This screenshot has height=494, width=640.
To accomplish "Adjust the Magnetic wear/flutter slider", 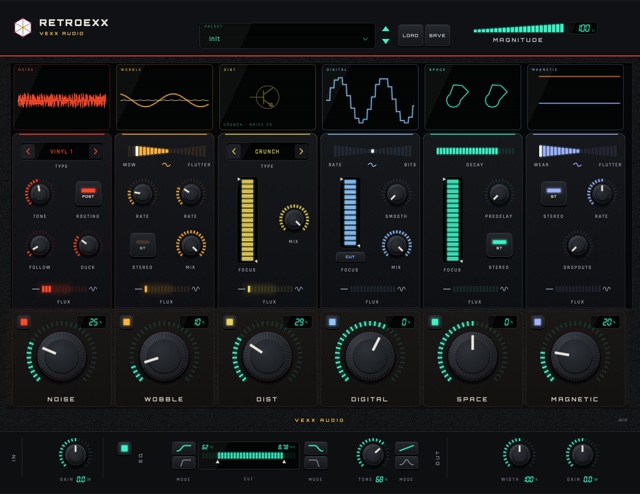I will click(578, 151).
